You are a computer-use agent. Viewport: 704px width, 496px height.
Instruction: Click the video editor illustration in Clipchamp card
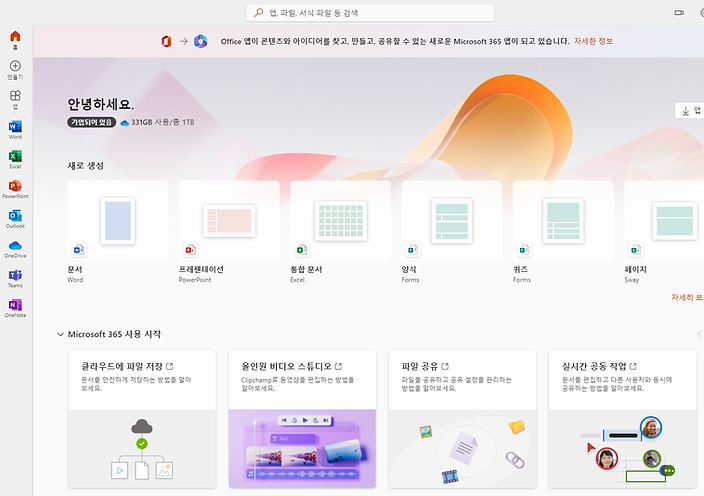click(302, 448)
